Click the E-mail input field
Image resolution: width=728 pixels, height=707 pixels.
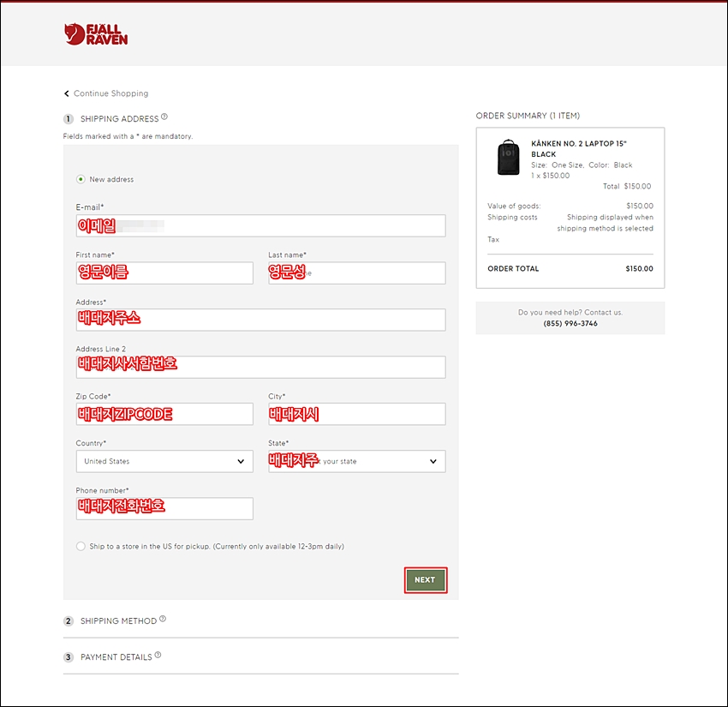point(261,225)
